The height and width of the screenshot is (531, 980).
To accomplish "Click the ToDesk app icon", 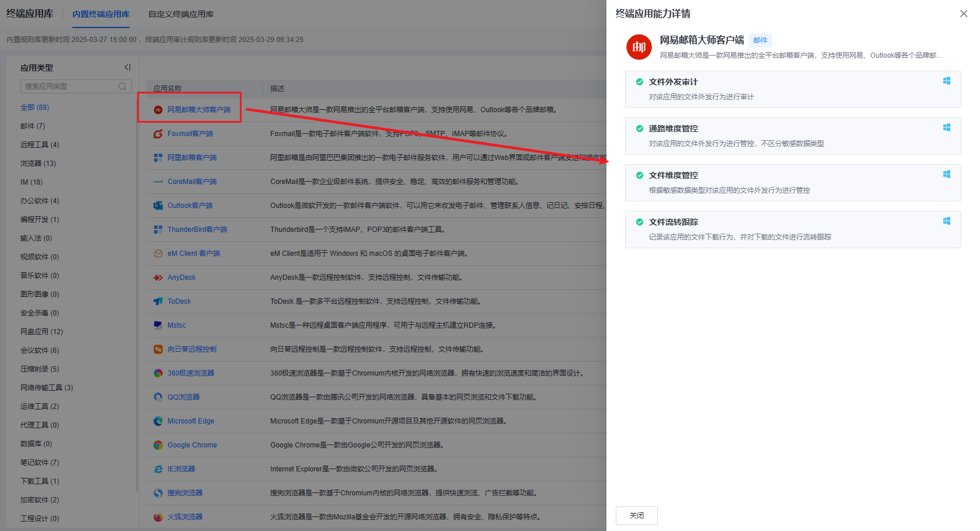I will pos(158,301).
